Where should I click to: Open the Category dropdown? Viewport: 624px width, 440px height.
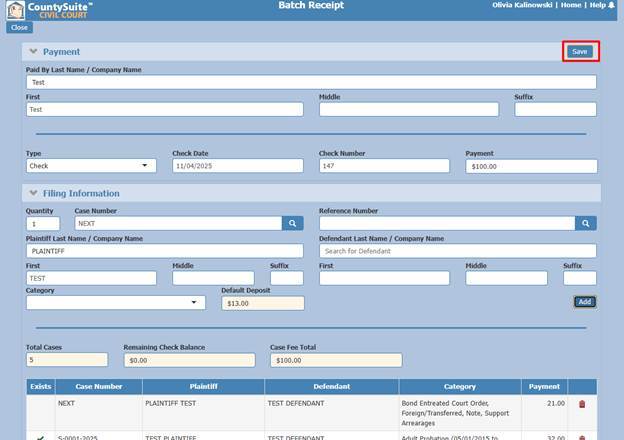click(116, 303)
